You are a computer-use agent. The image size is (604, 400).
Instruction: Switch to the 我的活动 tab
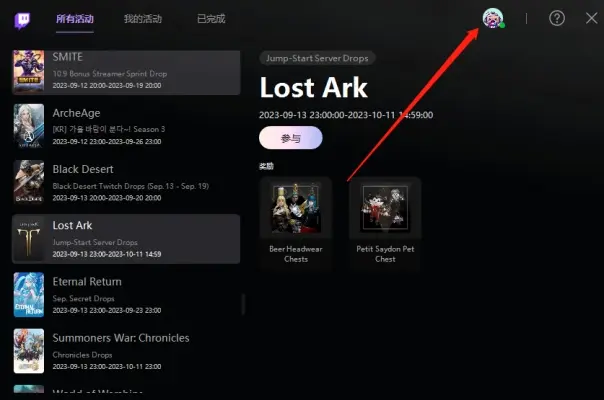(x=143, y=19)
